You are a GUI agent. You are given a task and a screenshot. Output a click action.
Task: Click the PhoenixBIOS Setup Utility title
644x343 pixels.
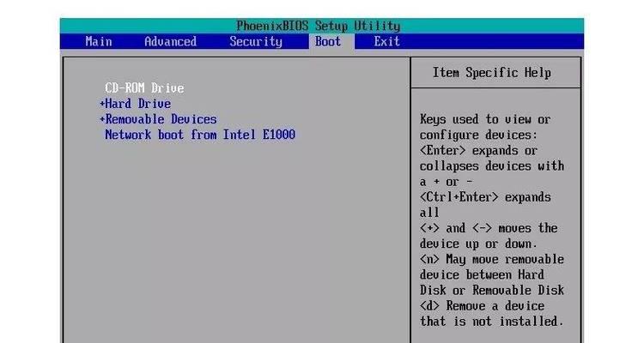pyautogui.click(x=319, y=26)
